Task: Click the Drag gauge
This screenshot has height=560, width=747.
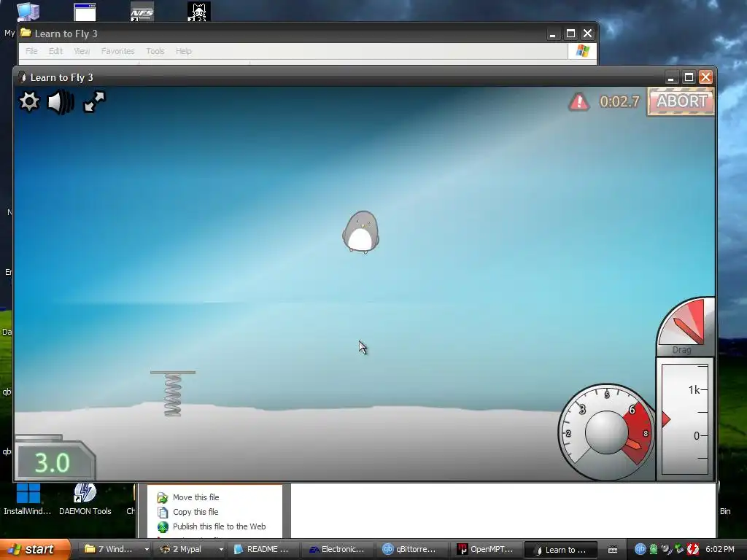Action: (686, 327)
